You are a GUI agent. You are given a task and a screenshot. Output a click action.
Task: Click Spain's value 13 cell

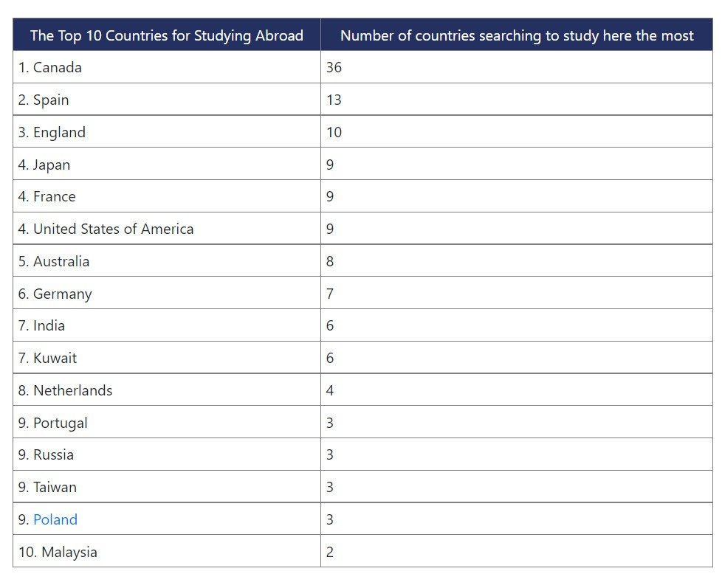(517, 100)
